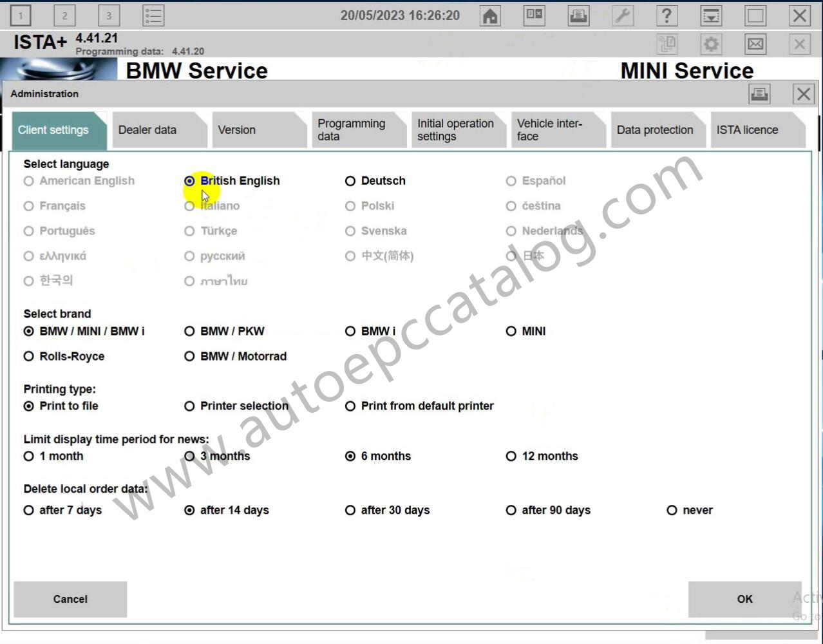
Task: Open the Version tab
Action: tap(258, 130)
